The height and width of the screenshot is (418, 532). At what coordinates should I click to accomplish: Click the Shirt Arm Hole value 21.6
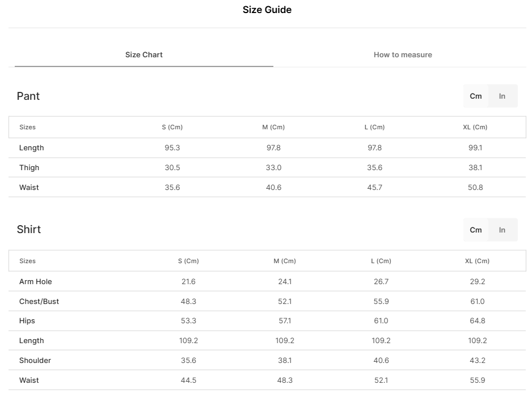coord(188,282)
